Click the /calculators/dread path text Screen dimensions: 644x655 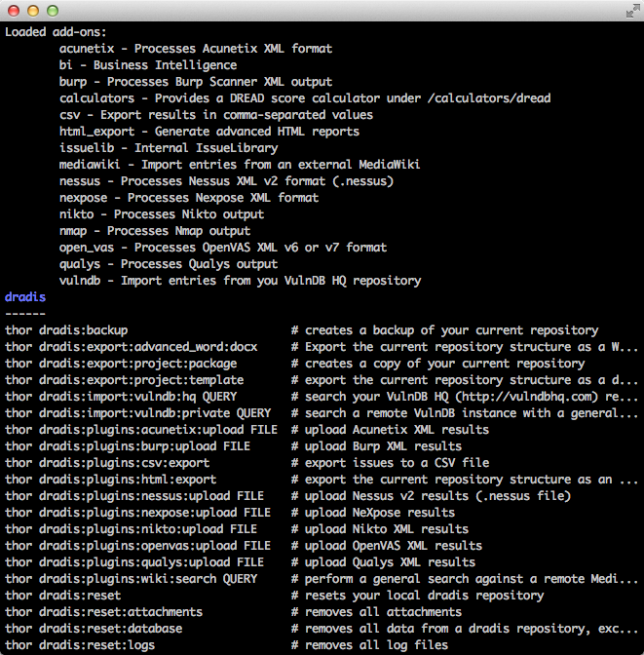489,98
